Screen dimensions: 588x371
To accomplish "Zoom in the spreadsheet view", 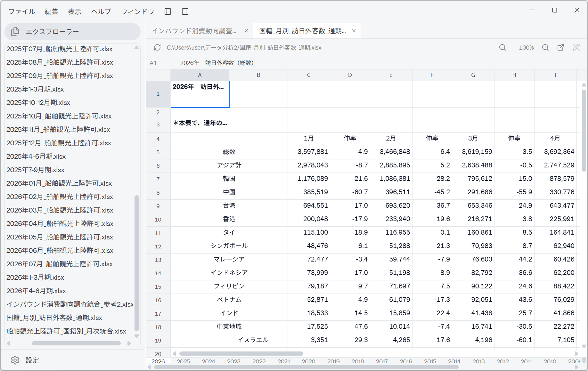I will pyautogui.click(x=545, y=47).
